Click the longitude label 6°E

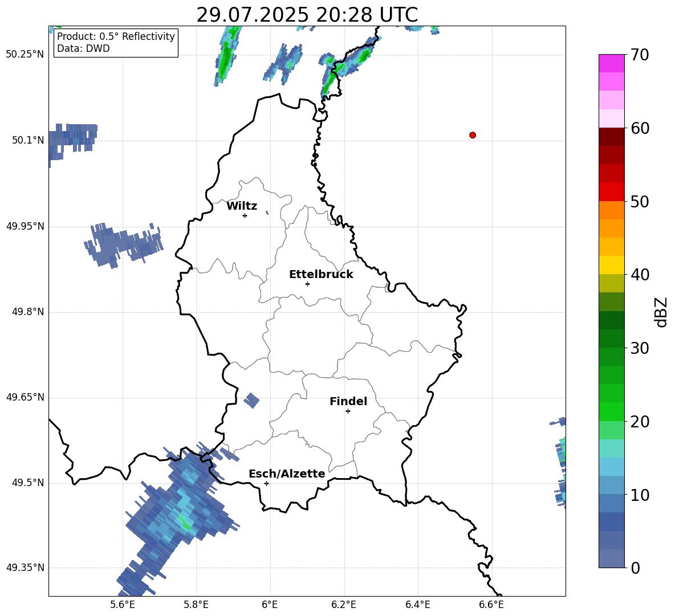pyautogui.click(x=270, y=605)
